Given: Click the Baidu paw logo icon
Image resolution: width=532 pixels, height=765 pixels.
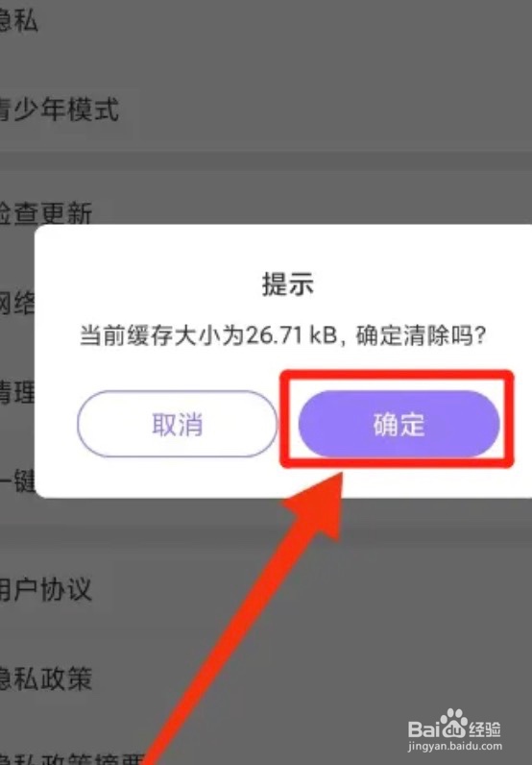Looking at the screenshot, I should [453, 724].
